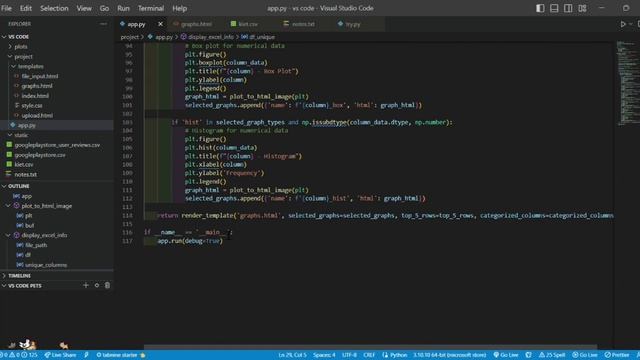Screen dimensions: 640x360
Task: Open upload.html in explorer
Action: [x=37, y=116]
